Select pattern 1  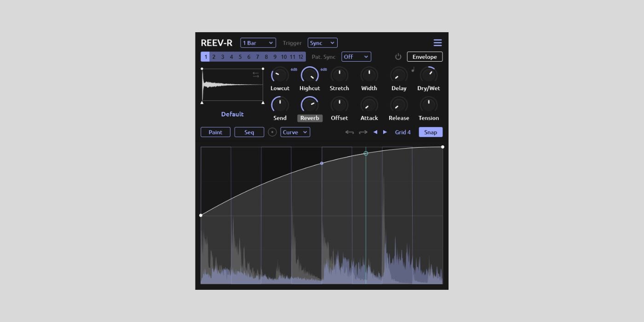tap(205, 57)
